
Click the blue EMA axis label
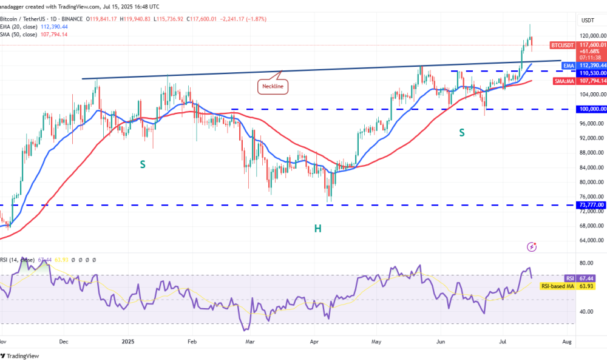[569, 65]
